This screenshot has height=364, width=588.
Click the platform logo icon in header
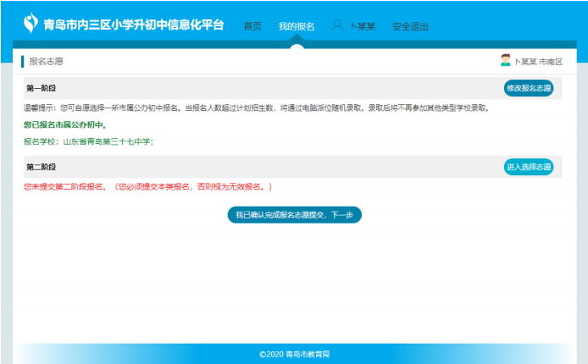31,25
